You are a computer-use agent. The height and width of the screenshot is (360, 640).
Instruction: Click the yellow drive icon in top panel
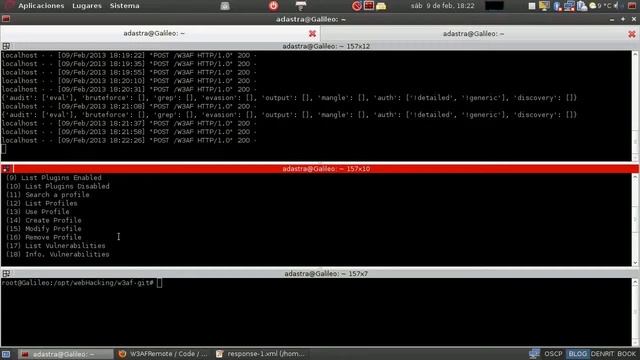click(381, 6)
